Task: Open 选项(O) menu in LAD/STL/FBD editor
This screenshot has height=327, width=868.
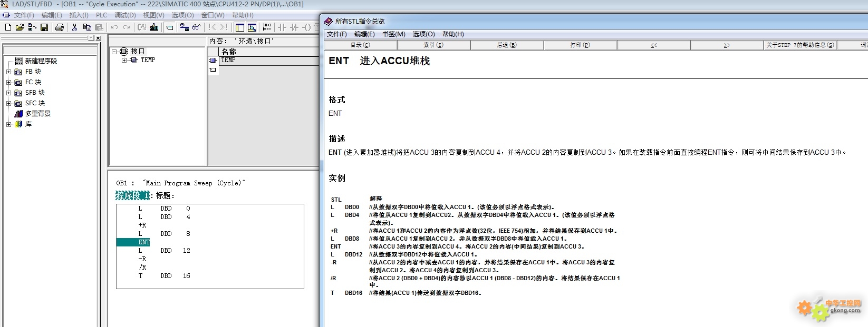Action: click(182, 15)
